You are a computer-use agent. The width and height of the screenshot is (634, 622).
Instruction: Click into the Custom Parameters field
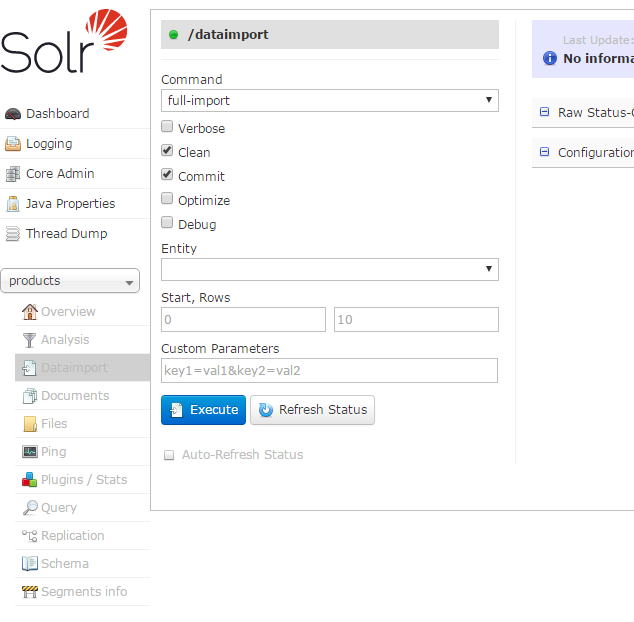pos(330,371)
